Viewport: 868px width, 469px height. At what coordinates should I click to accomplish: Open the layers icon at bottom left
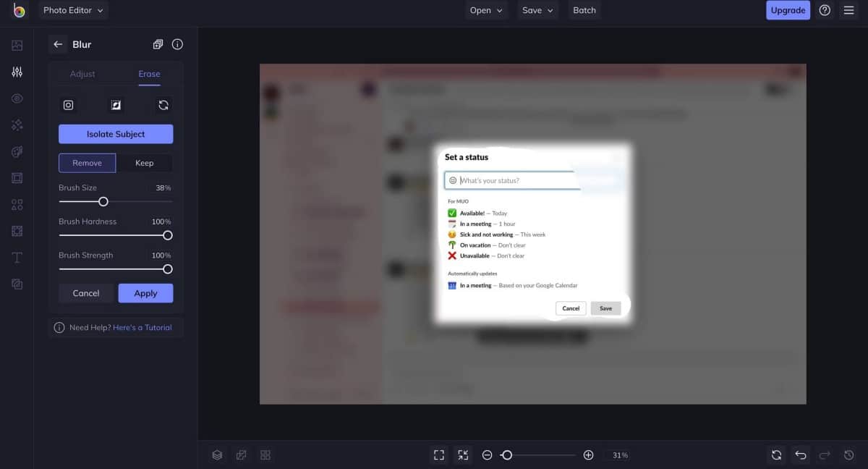click(217, 455)
